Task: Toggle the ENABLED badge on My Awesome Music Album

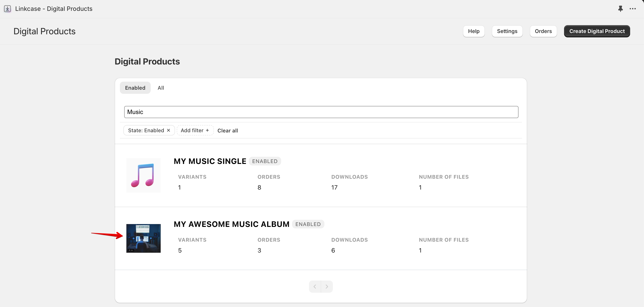Action: (308, 224)
